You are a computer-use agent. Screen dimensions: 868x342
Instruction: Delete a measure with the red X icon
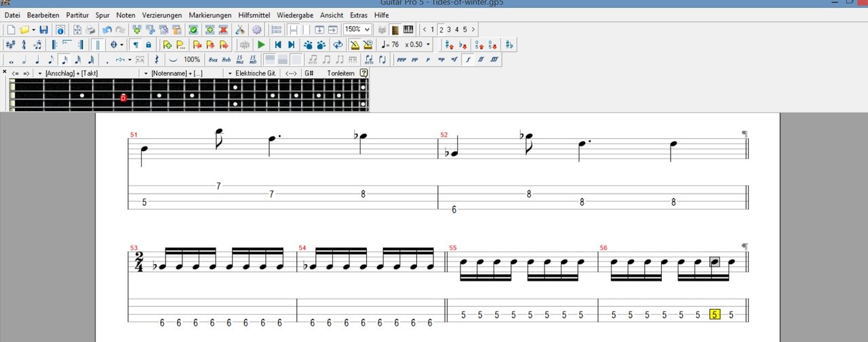click(222, 30)
